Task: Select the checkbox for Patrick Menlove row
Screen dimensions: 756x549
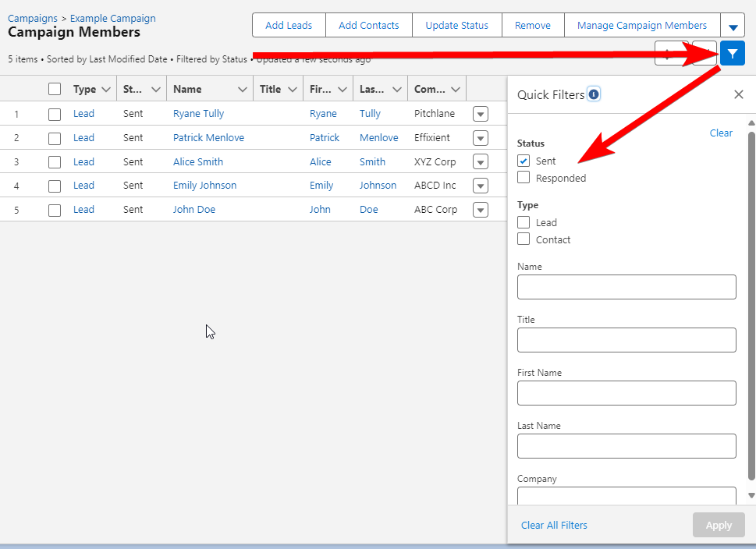Action: [x=55, y=138]
